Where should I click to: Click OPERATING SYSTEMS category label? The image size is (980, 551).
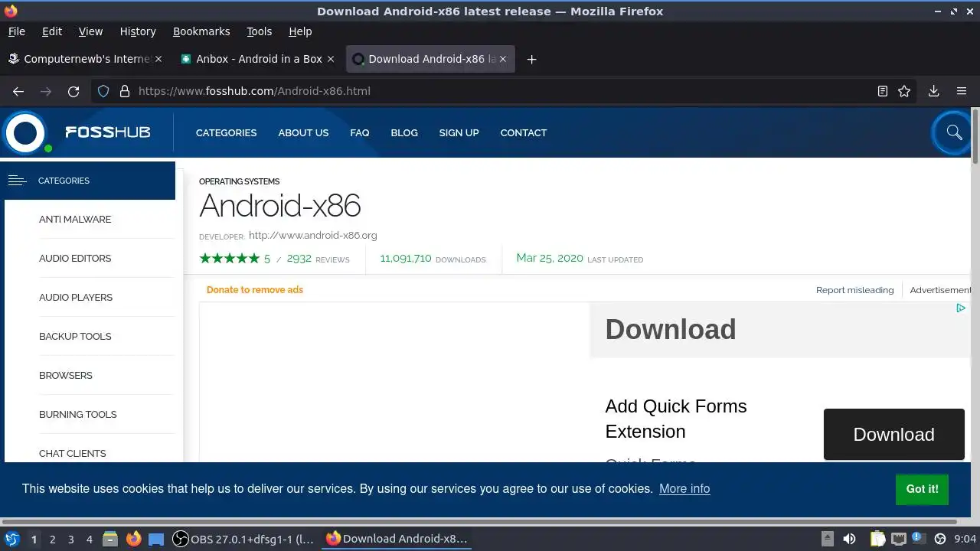point(239,181)
